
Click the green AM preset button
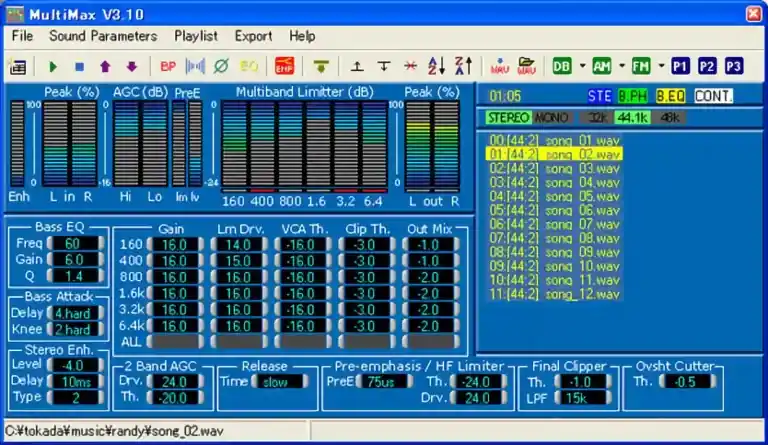tap(602, 66)
